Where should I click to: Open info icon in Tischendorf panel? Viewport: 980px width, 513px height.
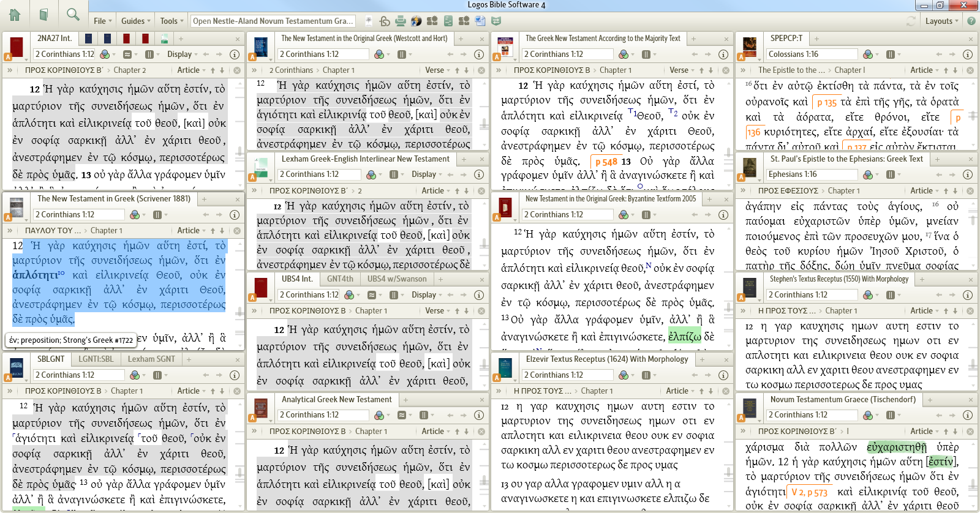968,414
